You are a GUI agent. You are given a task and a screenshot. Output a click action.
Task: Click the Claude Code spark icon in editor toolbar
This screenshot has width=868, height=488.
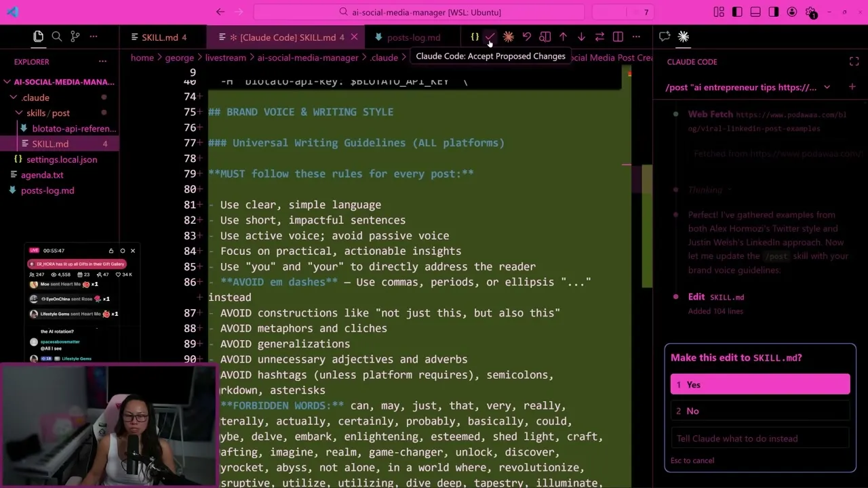(508, 37)
